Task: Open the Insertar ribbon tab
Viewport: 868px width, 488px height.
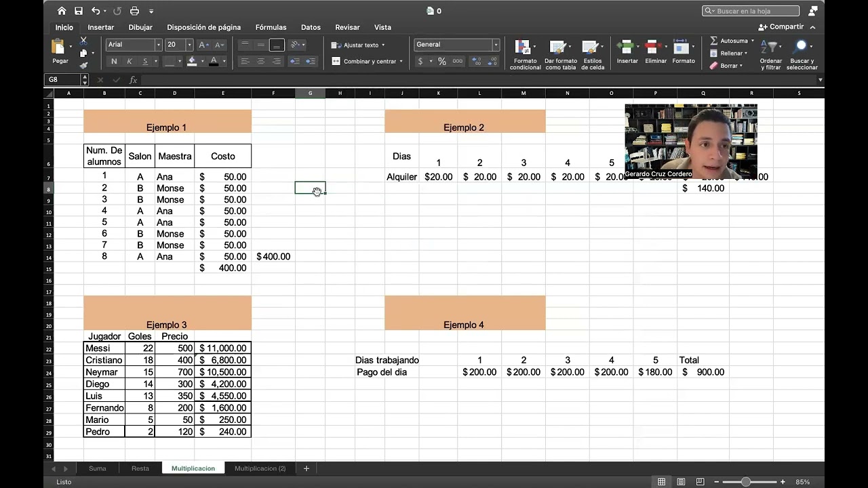Action: [100, 27]
